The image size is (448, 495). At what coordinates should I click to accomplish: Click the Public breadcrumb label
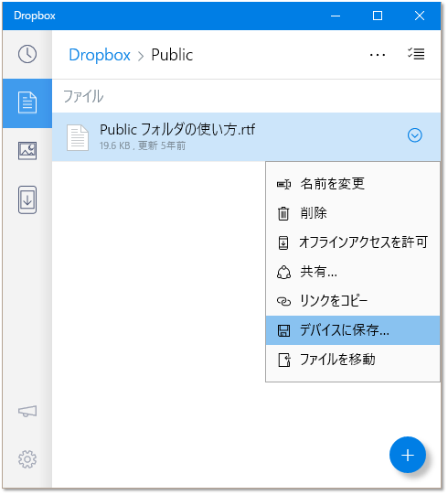pyautogui.click(x=172, y=55)
